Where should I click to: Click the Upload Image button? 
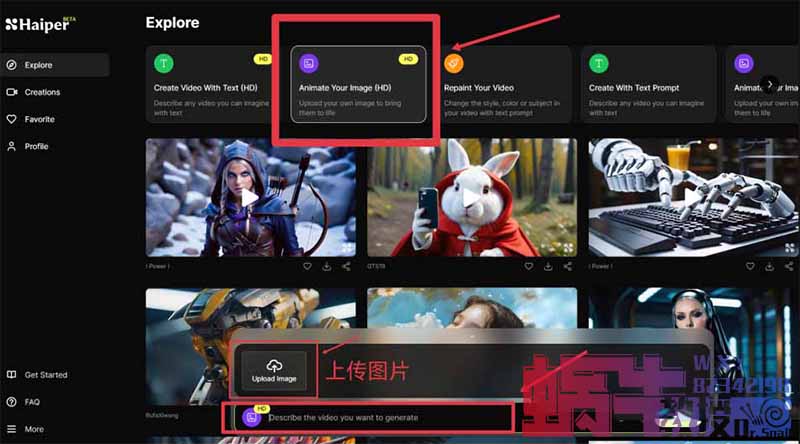coord(274,370)
